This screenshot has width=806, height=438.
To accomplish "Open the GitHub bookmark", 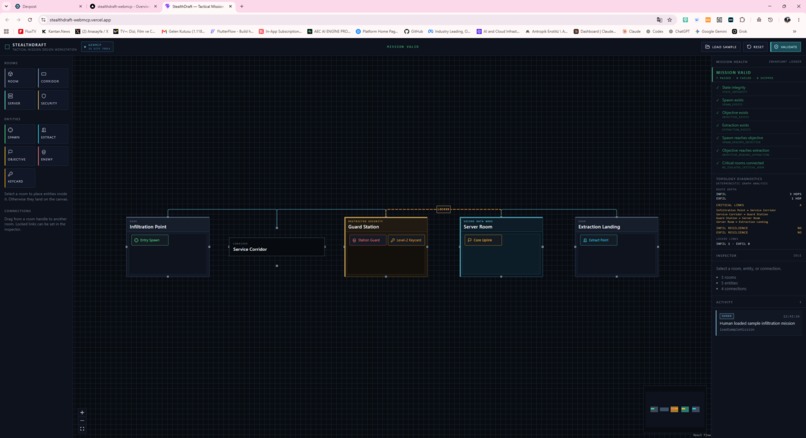I will (x=413, y=31).
